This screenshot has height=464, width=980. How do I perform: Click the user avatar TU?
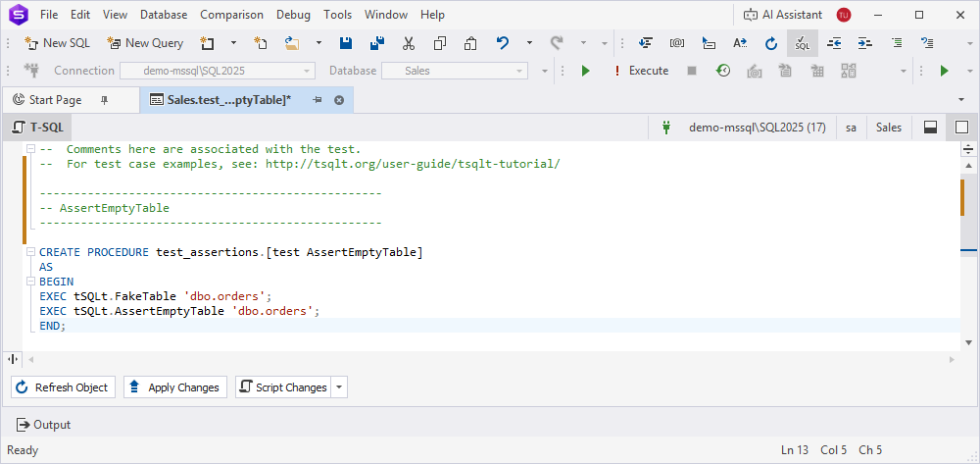tap(843, 15)
